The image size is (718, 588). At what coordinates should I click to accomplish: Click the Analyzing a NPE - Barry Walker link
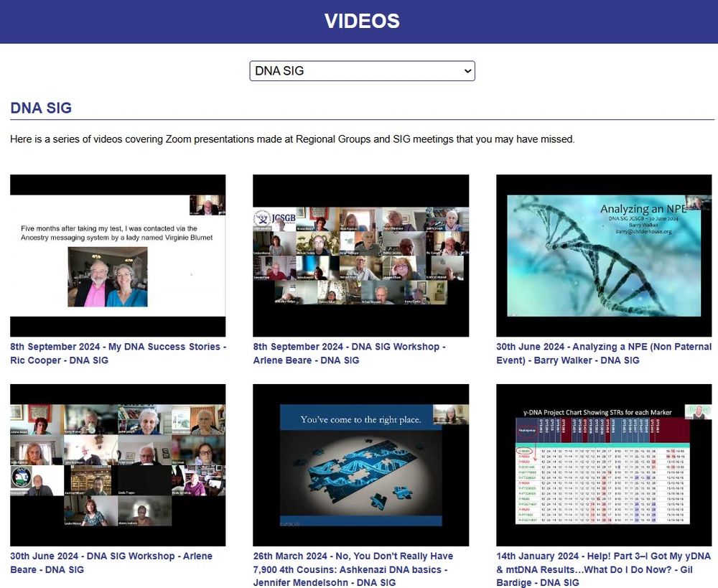coord(604,353)
